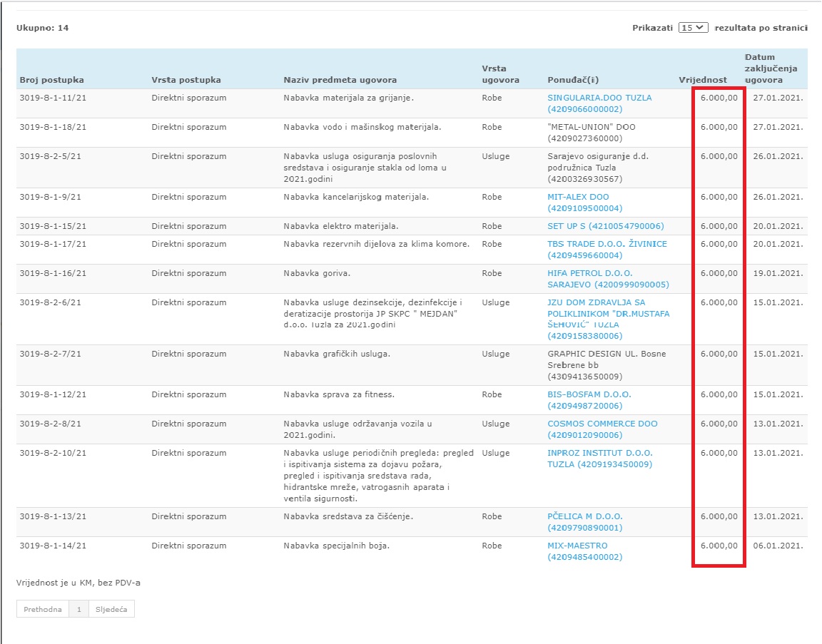Click "Nabavka rezervnih dijelova za klima komore." cell
Image resolution: width=822 pixels, height=644 pixels.
(x=377, y=244)
